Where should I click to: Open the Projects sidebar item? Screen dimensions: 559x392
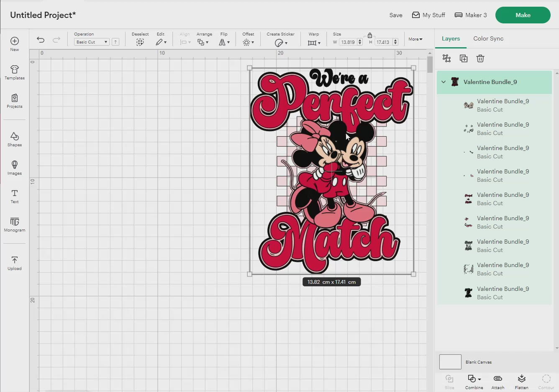tap(15, 101)
